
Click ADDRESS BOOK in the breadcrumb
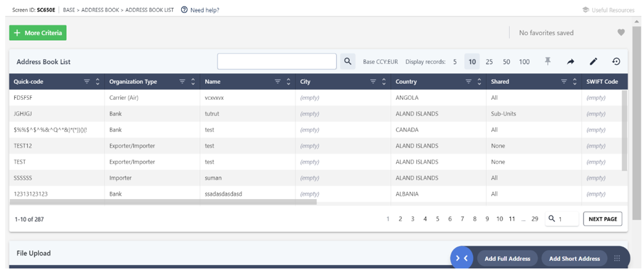tap(99, 10)
